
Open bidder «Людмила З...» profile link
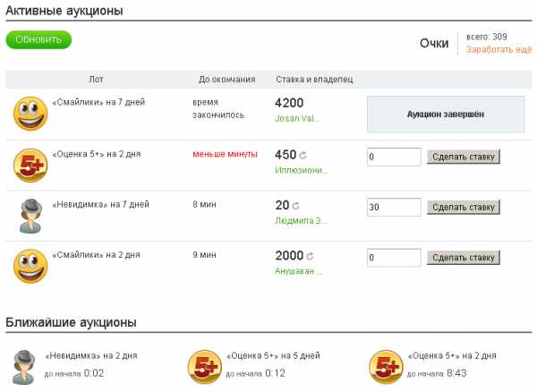click(x=299, y=220)
